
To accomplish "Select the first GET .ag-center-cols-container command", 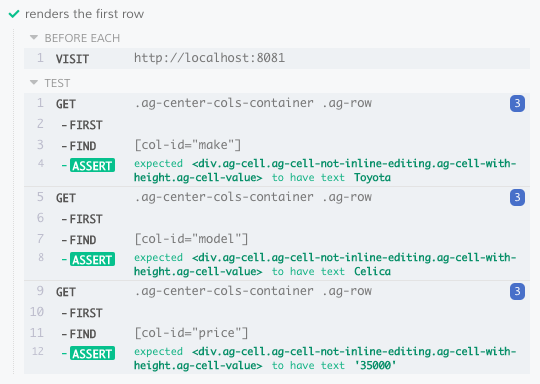I will click(277, 103).
